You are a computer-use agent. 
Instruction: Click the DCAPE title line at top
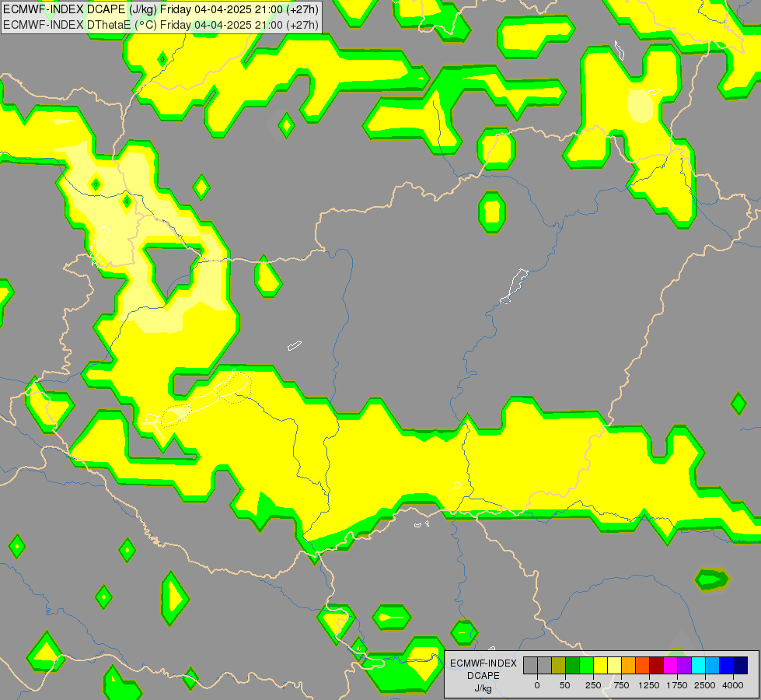tap(161, 9)
